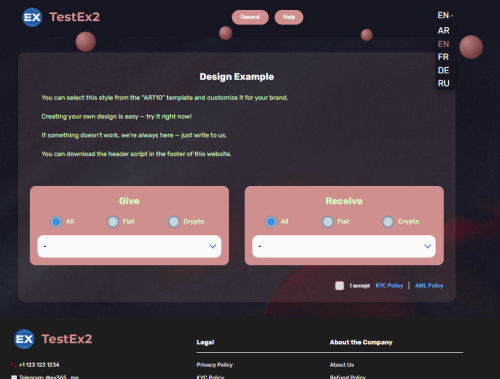Click the About the Company footer heading
Screen dimensions: 500x379
click(361, 342)
